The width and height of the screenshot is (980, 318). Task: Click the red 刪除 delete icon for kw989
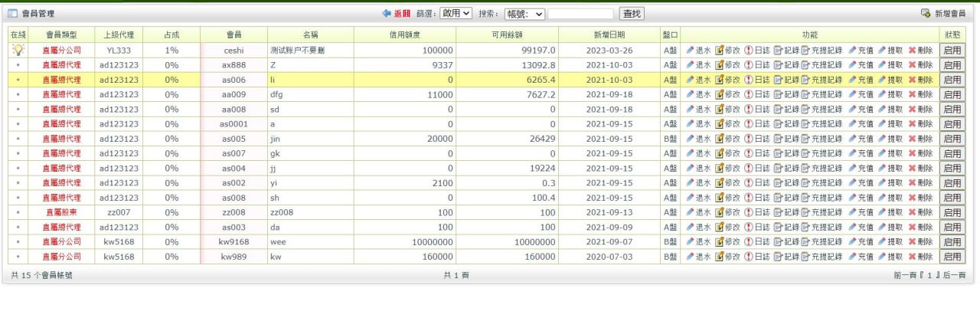[x=912, y=257]
